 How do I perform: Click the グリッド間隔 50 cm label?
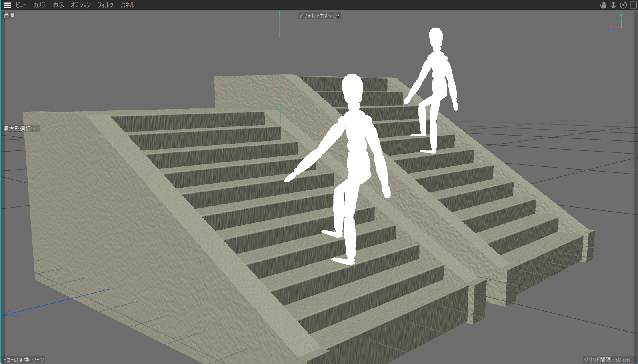(x=607, y=360)
